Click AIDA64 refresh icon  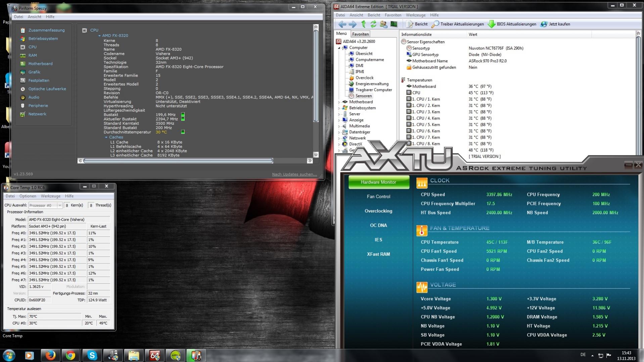coord(373,24)
